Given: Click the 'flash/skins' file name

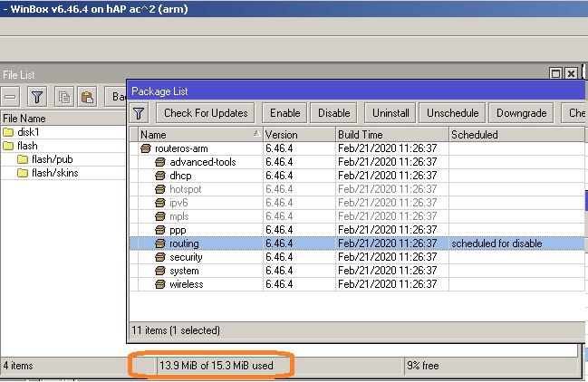Looking at the screenshot, I should (x=54, y=173).
